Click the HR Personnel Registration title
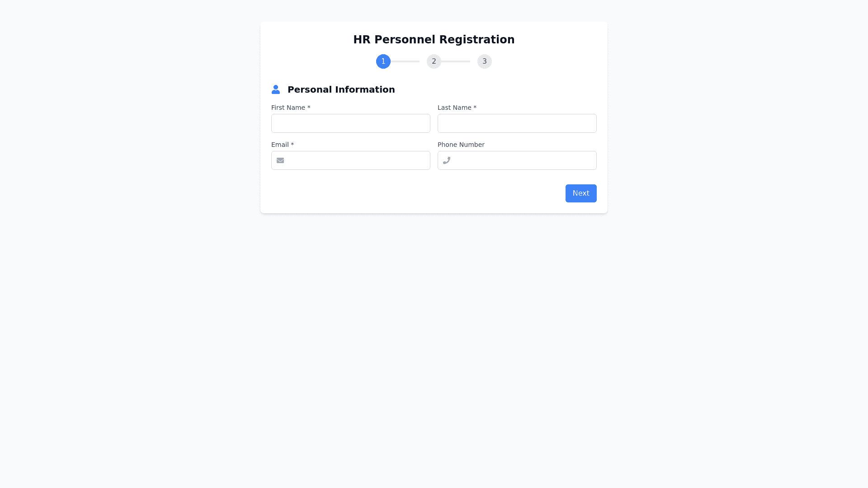 click(434, 40)
